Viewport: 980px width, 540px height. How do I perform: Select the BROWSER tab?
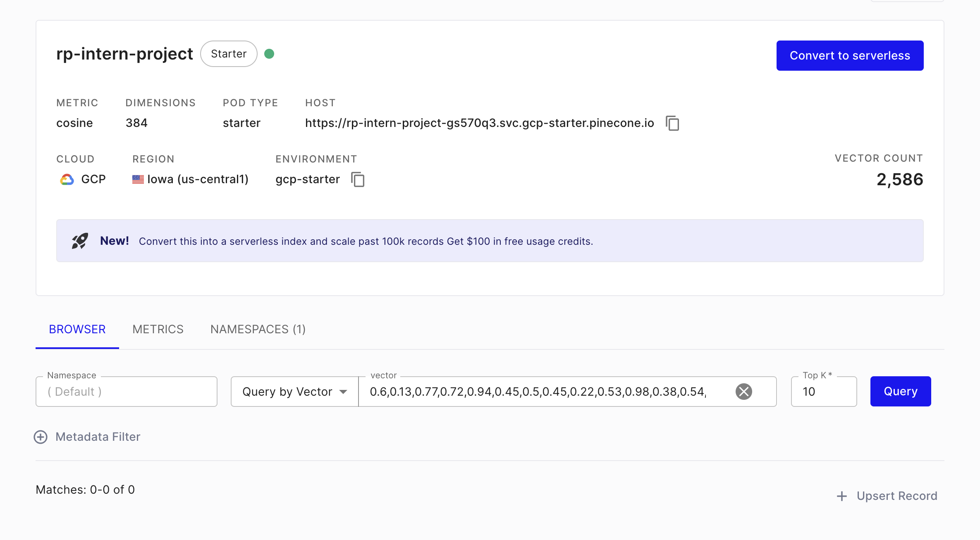pos(77,329)
